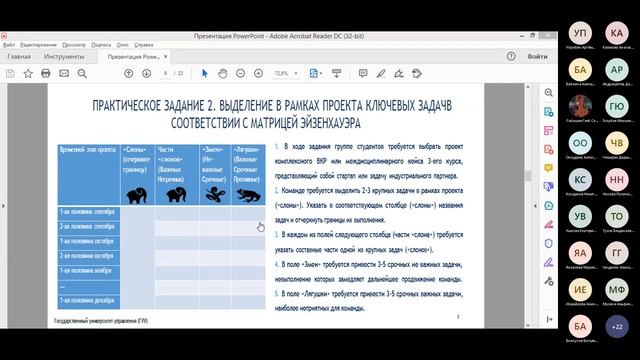Open pink pen tool icon in right pane
The height and width of the screenshot is (360, 640).
(549, 224)
